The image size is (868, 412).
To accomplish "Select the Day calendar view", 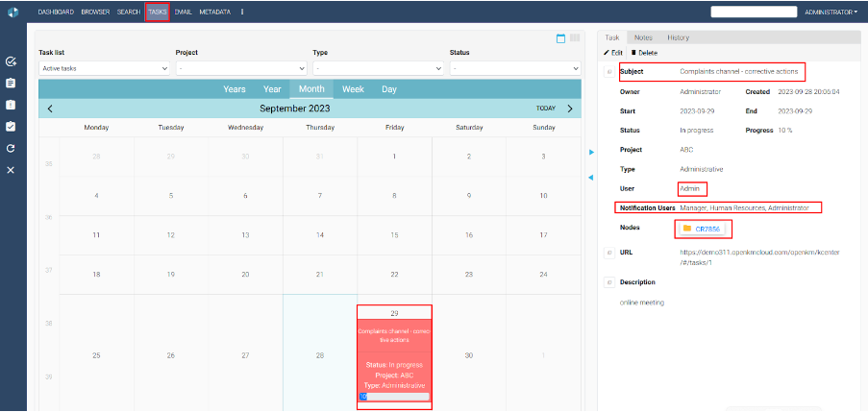I will (389, 89).
